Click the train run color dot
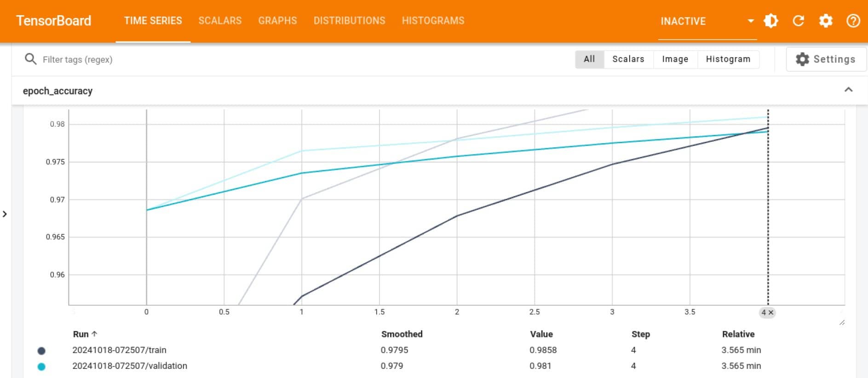 (x=41, y=351)
